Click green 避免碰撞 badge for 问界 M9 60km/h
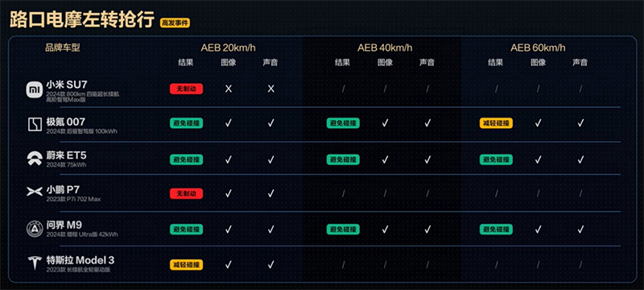 click(x=496, y=229)
